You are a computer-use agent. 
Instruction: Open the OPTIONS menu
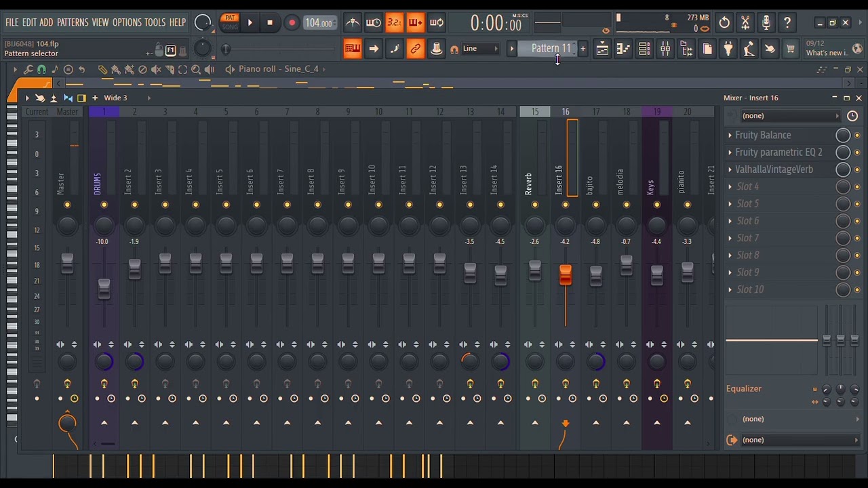[x=127, y=22]
